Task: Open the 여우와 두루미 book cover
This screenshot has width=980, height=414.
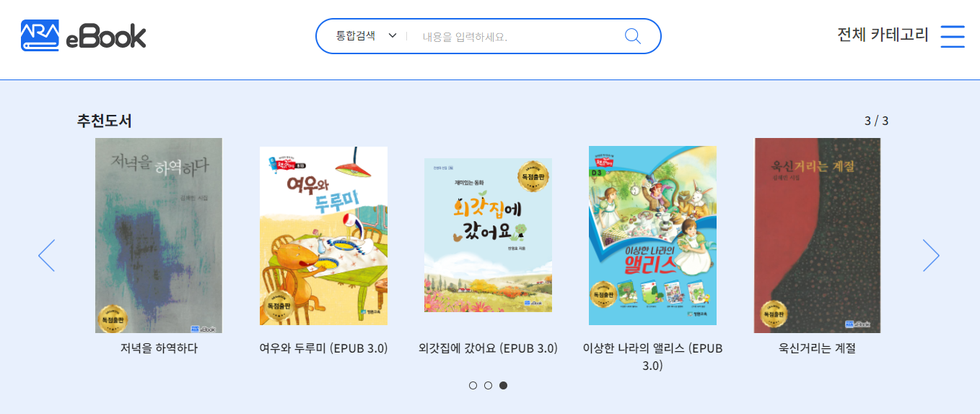Action: (323, 236)
